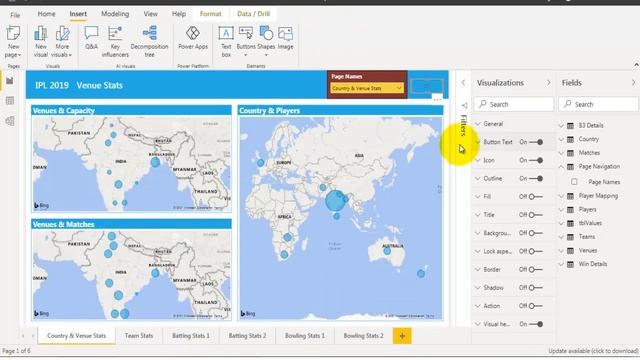640x360 pixels.
Task: Collapse the ribbon with the chevron
Action: (x=636, y=65)
